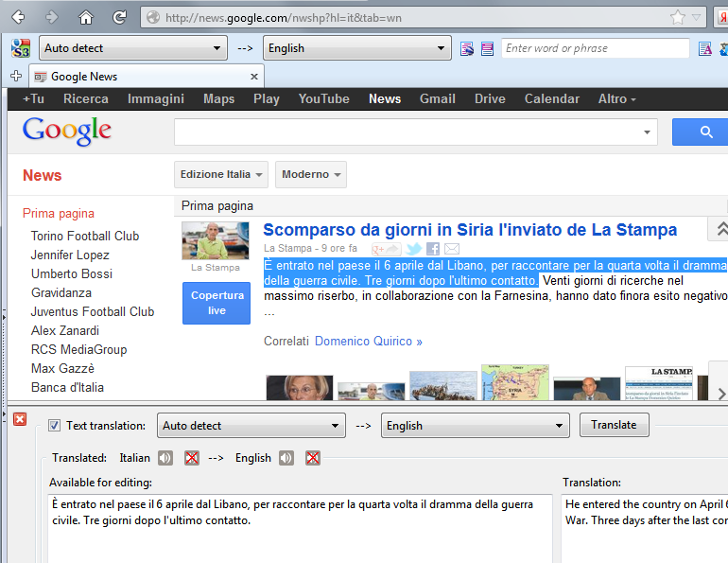Open the Juventus Football Club topic
The height and width of the screenshot is (563, 728).
[93, 311]
